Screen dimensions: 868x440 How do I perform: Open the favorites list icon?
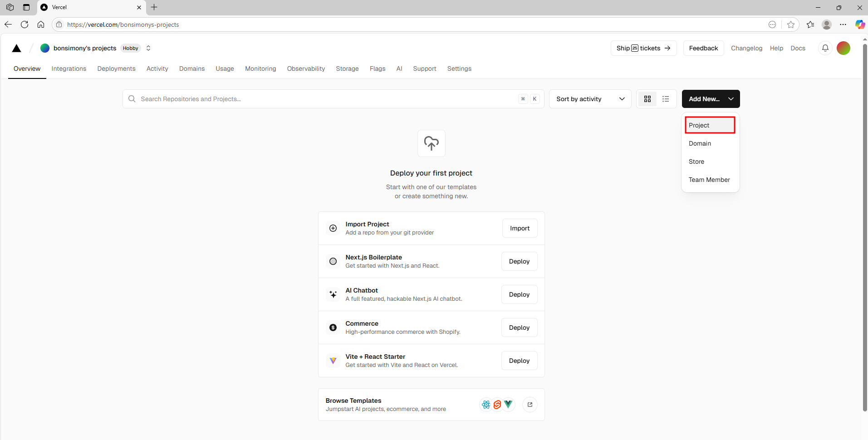click(x=810, y=24)
